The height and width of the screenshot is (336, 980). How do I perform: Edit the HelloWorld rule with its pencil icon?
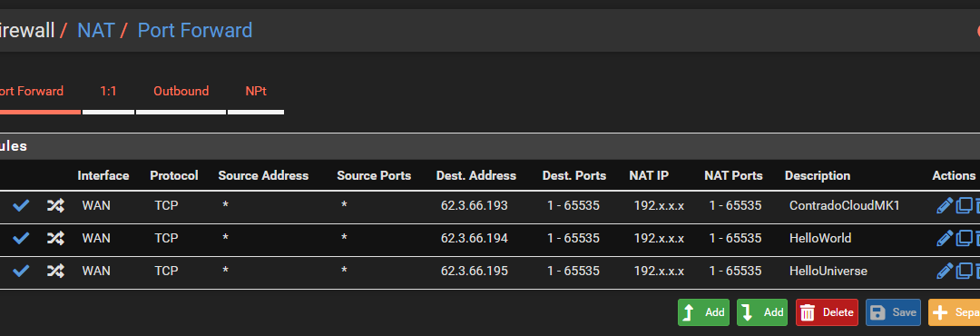pos(945,238)
